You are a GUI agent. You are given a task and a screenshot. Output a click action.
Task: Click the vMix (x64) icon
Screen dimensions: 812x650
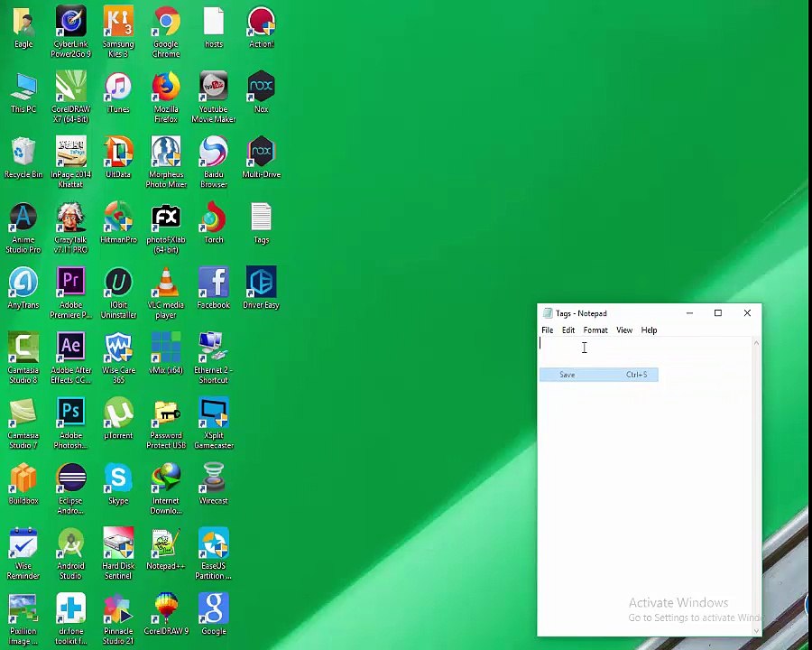[x=166, y=348]
